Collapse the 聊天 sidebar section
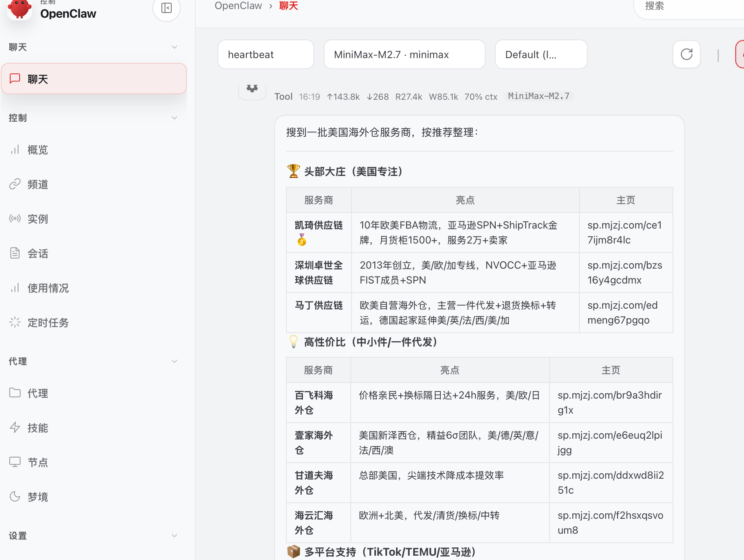This screenshot has height=560, width=744. point(174,47)
